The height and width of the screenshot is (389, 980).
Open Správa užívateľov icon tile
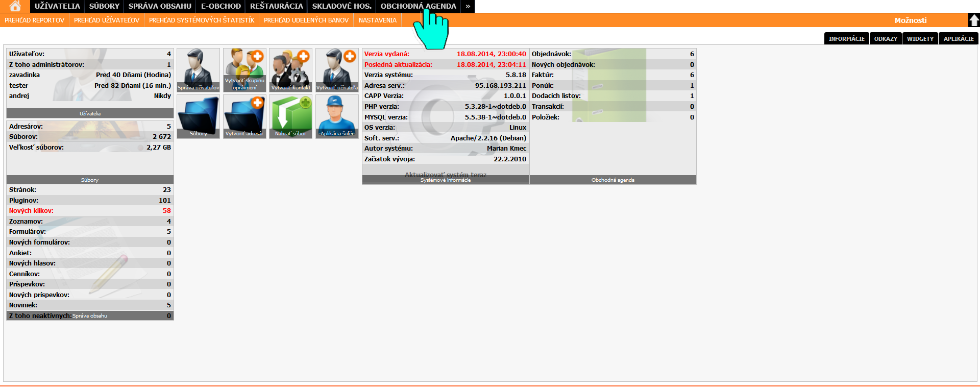[x=198, y=70]
